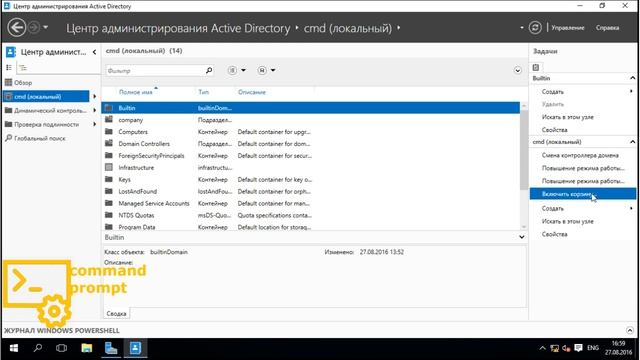Click the taskbar search icon
The width and height of the screenshot is (640, 360).
38,348
